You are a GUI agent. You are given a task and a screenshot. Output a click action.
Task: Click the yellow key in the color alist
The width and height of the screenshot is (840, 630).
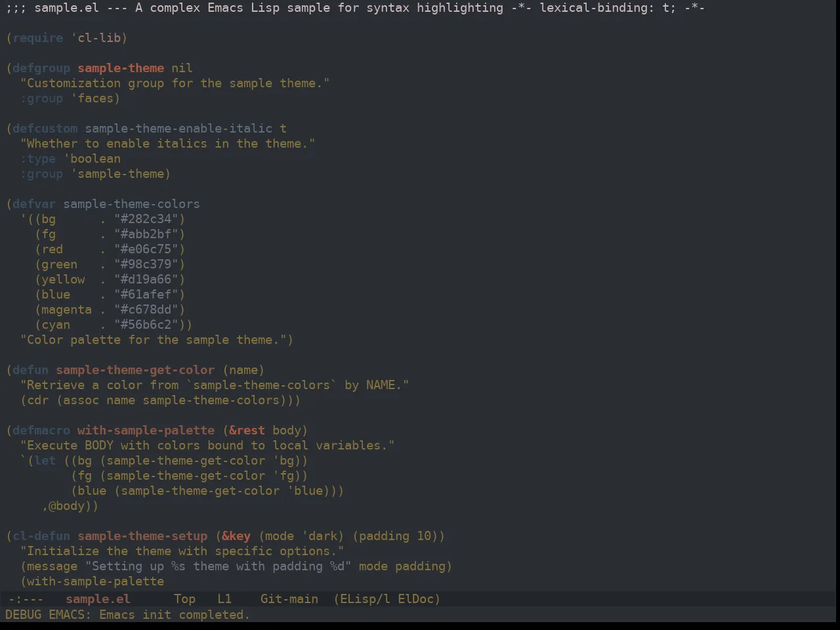[x=63, y=279]
